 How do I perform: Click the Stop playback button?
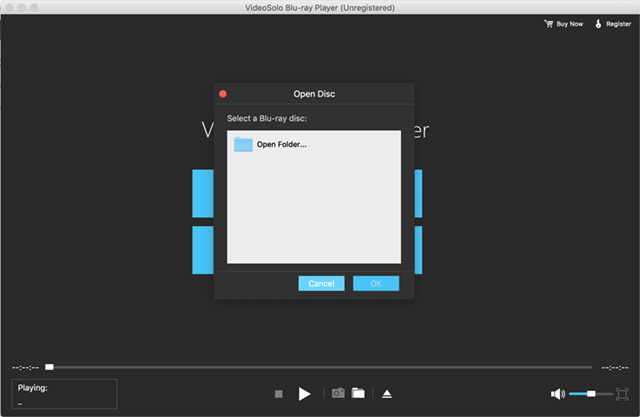278,394
